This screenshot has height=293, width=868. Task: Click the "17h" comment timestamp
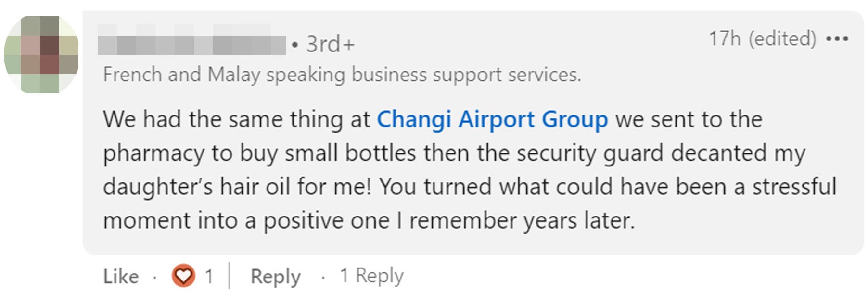[725, 38]
